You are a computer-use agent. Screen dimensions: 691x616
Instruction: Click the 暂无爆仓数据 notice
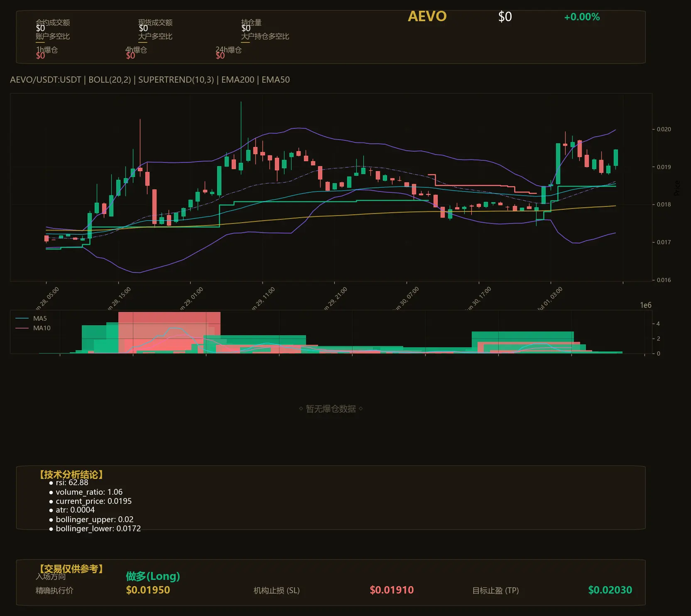(x=331, y=409)
